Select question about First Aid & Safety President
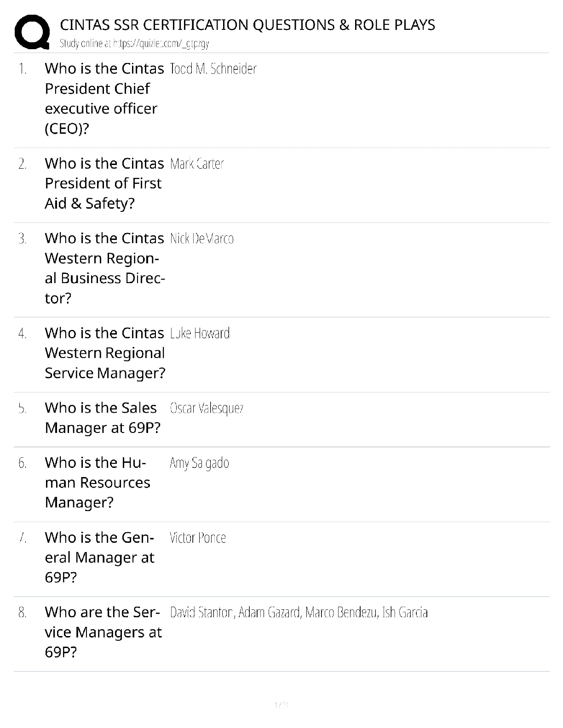This screenshot has width=563, height=728. click(104, 183)
